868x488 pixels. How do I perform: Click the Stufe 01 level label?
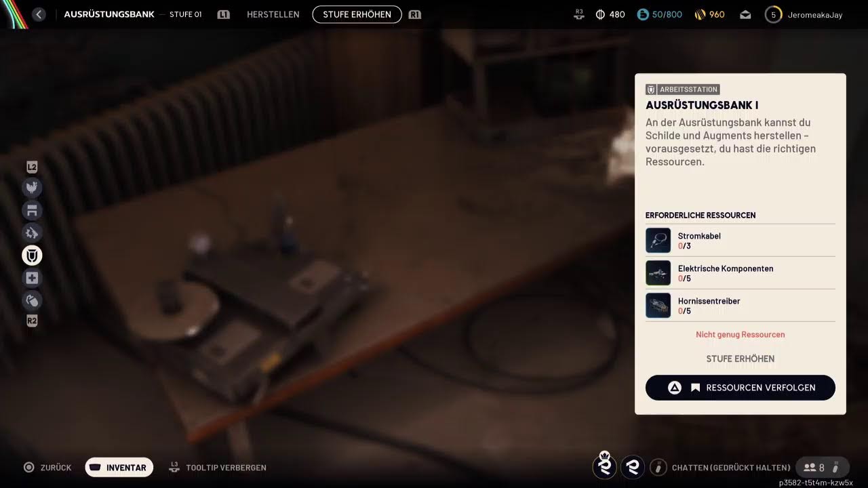[x=185, y=15]
